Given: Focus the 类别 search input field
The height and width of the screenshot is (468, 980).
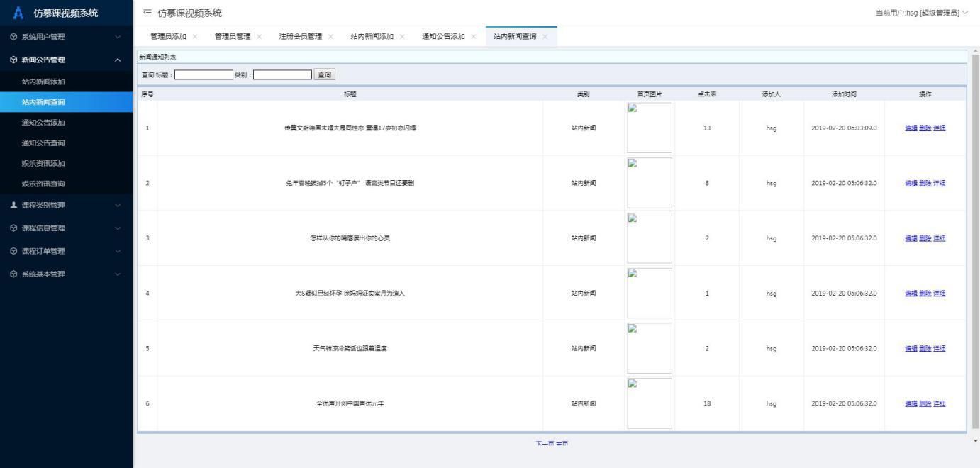Looking at the screenshot, I should coord(283,74).
